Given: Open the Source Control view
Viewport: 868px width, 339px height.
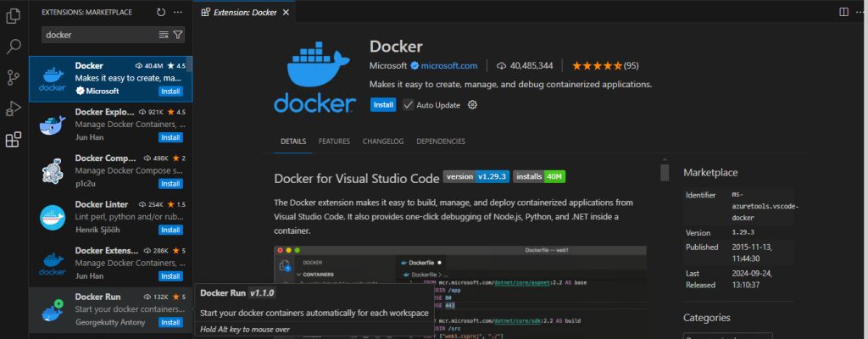Looking at the screenshot, I should tap(14, 78).
